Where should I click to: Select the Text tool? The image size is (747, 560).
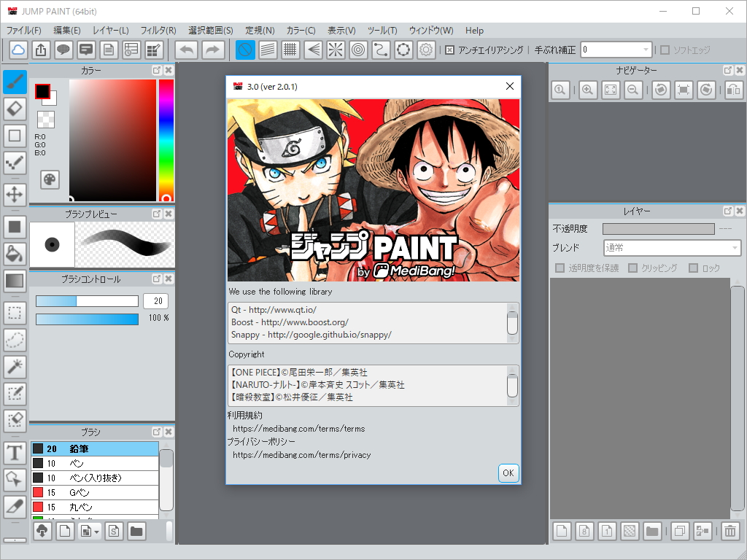click(15, 453)
